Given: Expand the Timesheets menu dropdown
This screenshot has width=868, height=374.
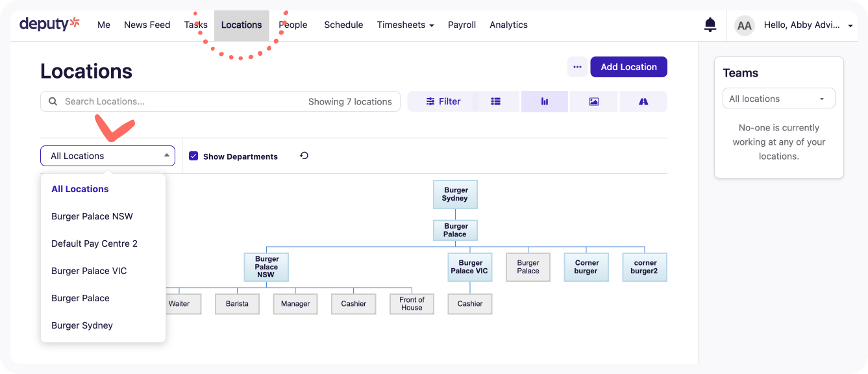Looking at the screenshot, I should point(405,25).
